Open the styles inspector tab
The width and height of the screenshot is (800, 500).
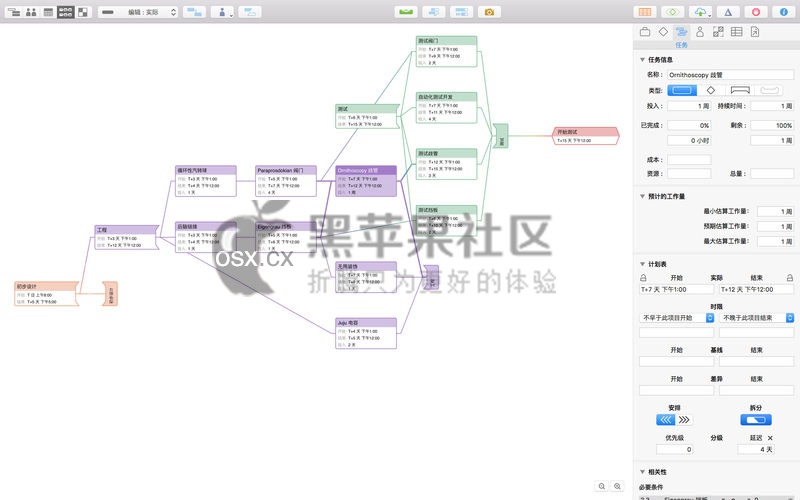(x=718, y=32)
